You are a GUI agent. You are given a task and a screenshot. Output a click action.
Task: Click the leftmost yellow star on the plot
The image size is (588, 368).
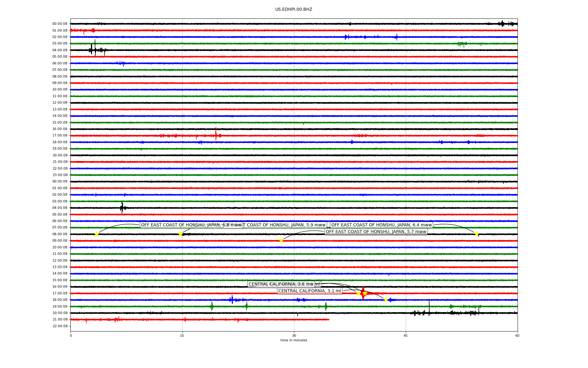[x=96, y=234]
